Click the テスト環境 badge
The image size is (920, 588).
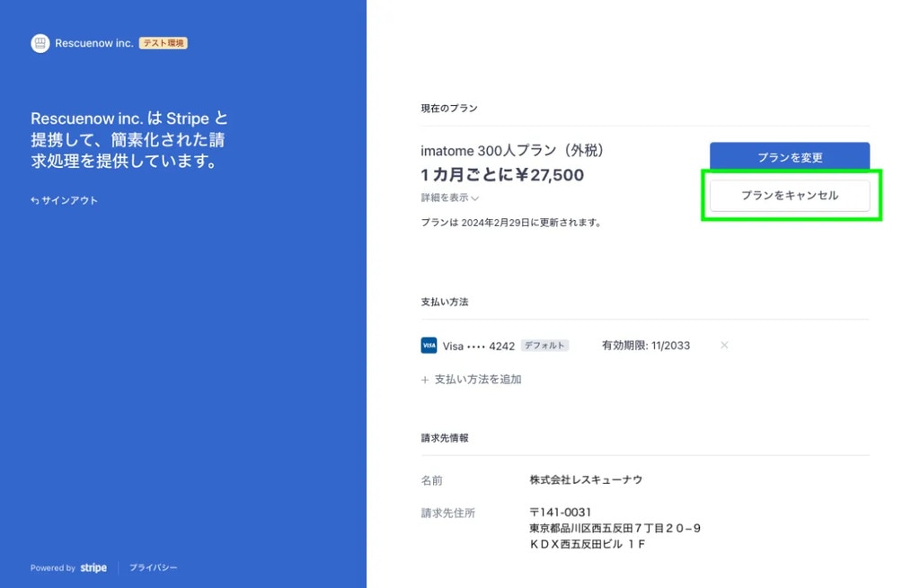pyautogui.click(x=163, y=43)
